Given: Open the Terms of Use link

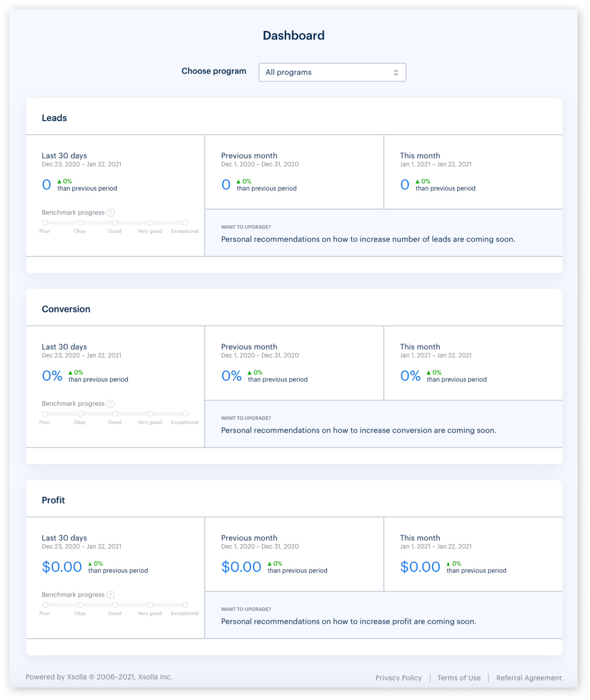Looking at the screenshot, I should 459,678.
